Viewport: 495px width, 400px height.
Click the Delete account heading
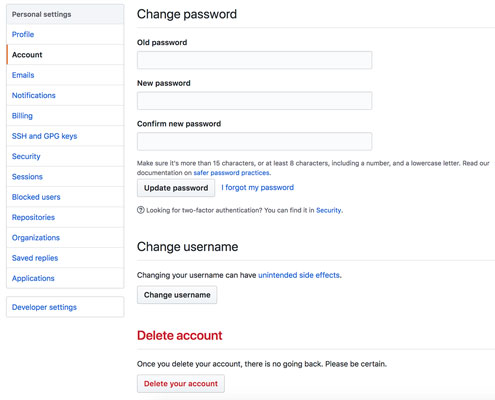point(179,335)
